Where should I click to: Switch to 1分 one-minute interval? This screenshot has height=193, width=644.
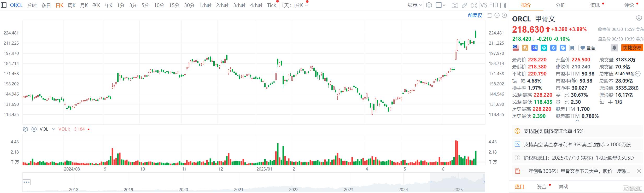[121, 5]
